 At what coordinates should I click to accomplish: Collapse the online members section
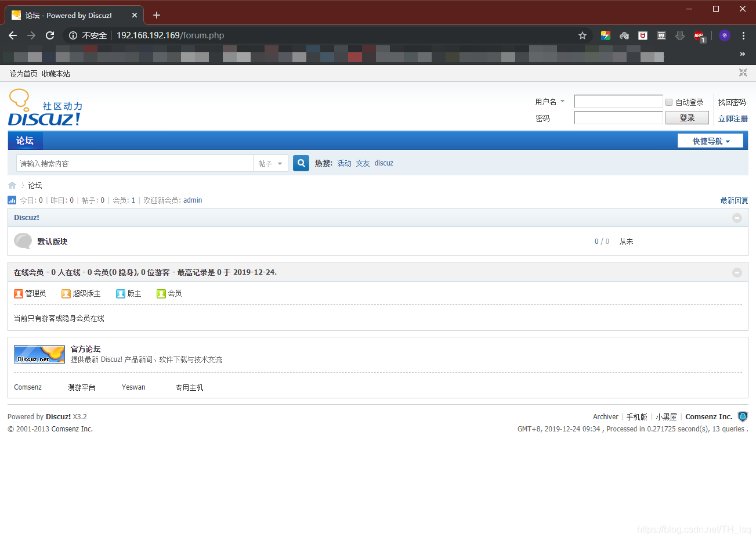737,272
